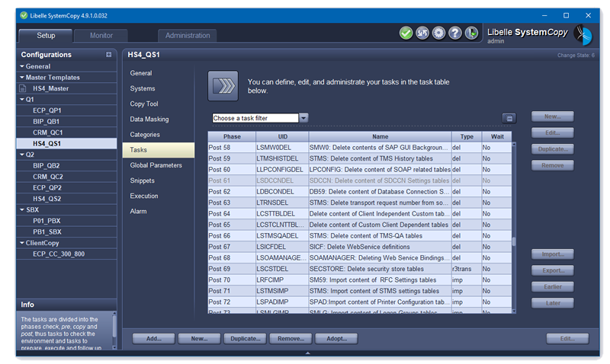This screenshot has width=610, height=364.
Task: Click the HS4_Master document icon
Action: tap(23, 88)
